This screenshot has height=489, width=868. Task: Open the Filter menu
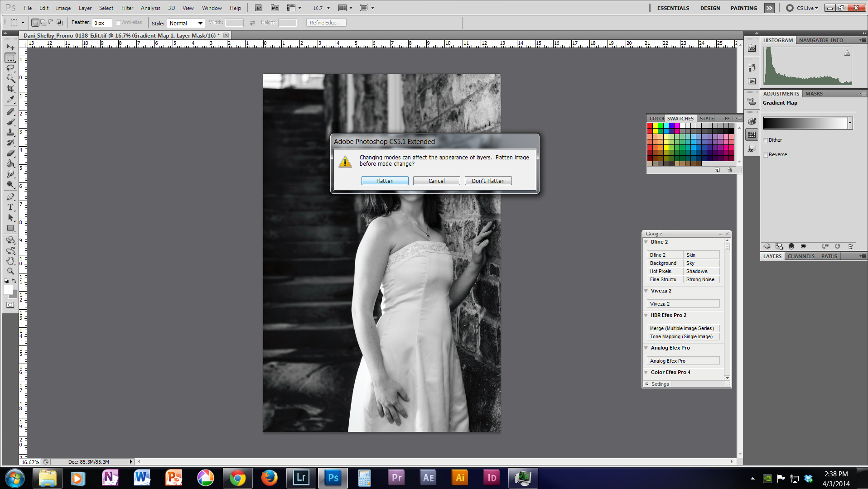pos(127,8)
